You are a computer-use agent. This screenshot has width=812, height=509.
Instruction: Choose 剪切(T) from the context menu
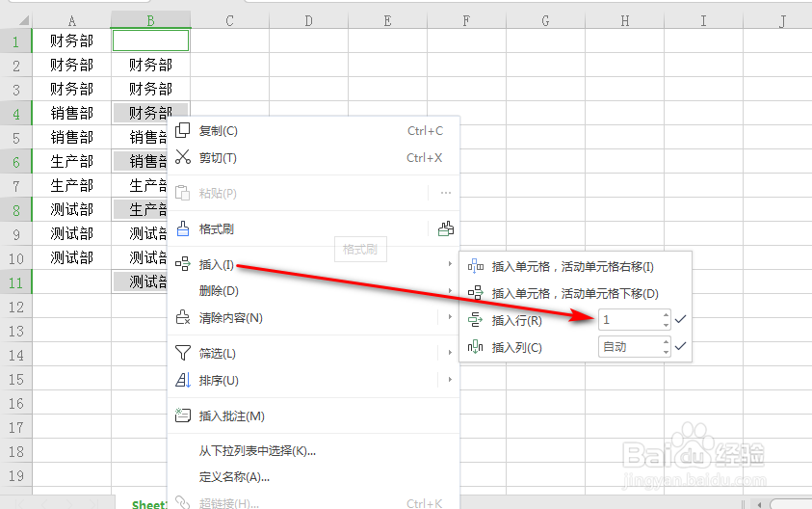314,157
